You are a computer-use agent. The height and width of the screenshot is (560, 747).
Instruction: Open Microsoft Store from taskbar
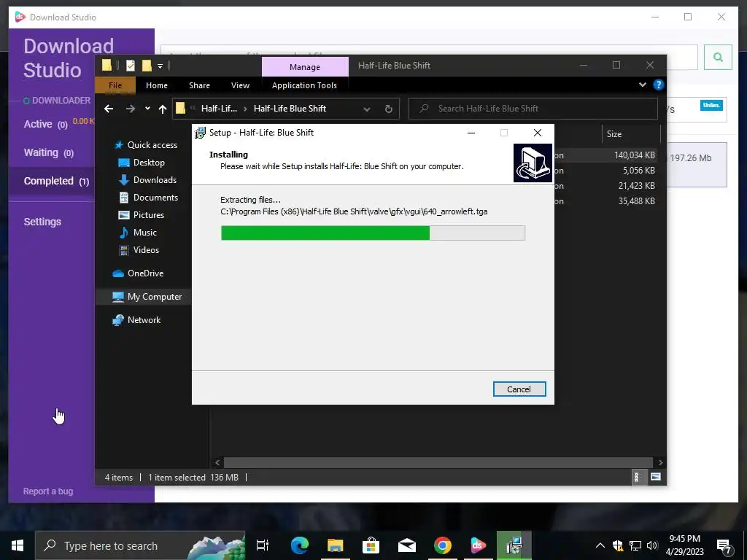tap(371, 545)
